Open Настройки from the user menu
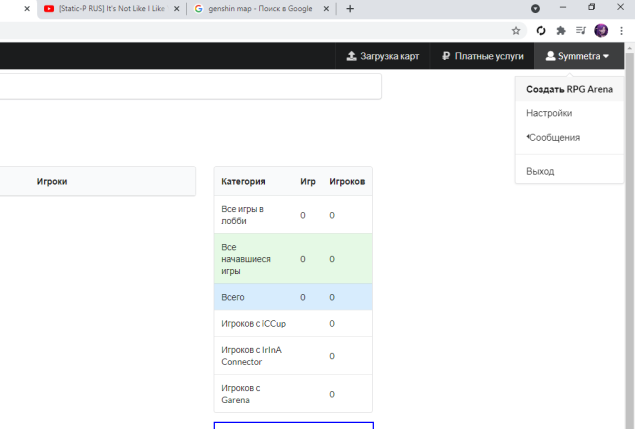This screenshot has height=429, width=635. click(x=569, y=113)
